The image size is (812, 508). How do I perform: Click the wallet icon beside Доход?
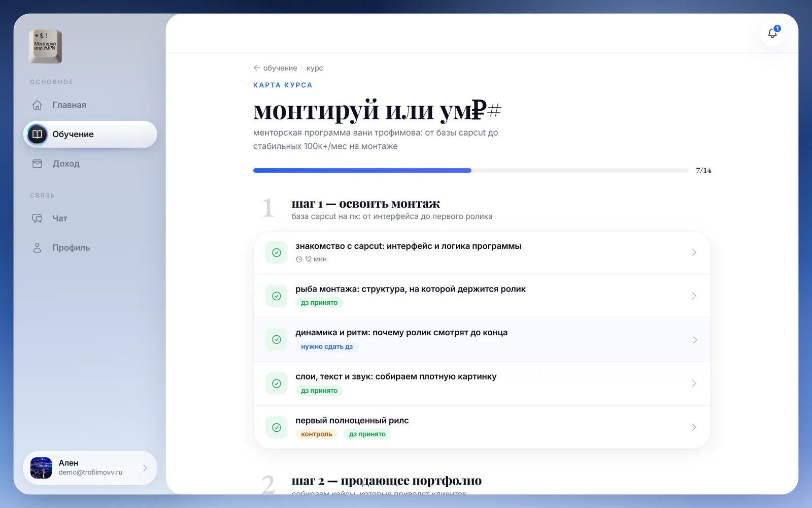point(37,164)
